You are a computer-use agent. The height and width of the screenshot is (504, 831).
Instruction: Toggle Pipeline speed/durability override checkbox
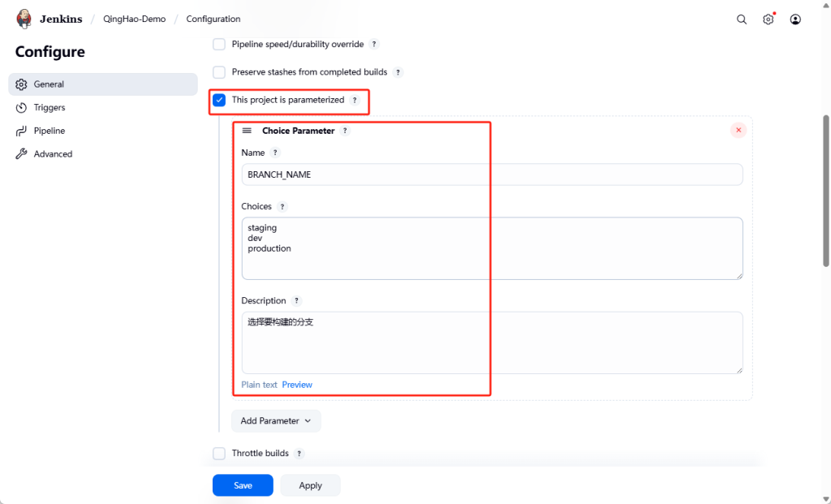pos(219,45)
